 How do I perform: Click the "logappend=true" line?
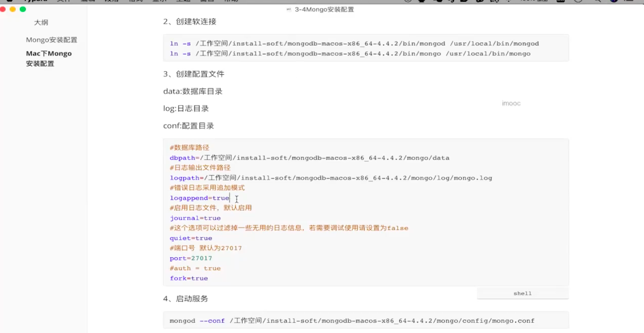(x=199, y=198)
